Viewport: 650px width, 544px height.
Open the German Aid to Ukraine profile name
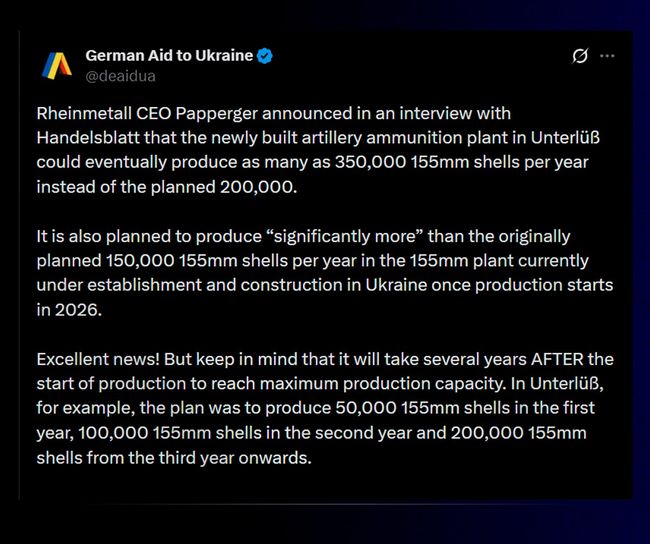click(169, 56)
